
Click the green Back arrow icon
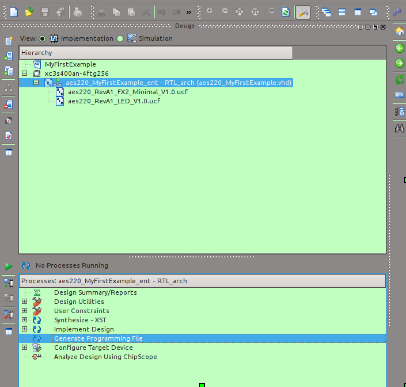coord(399,48)
